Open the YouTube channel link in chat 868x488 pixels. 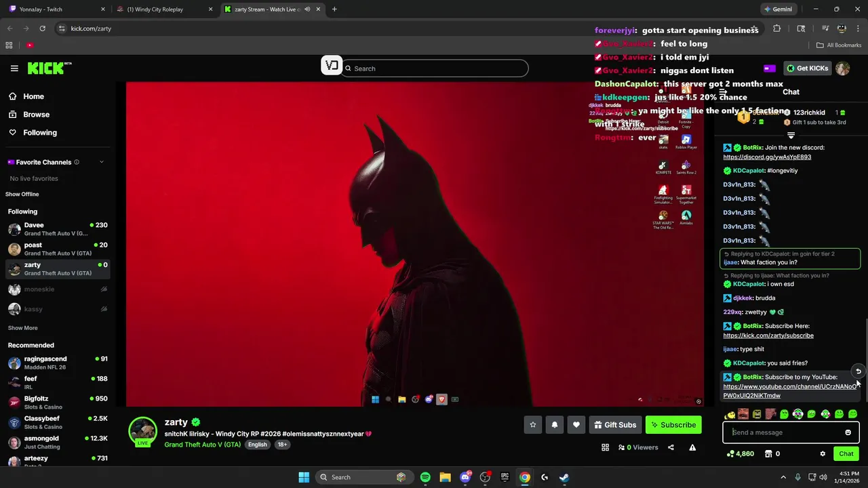789,391
